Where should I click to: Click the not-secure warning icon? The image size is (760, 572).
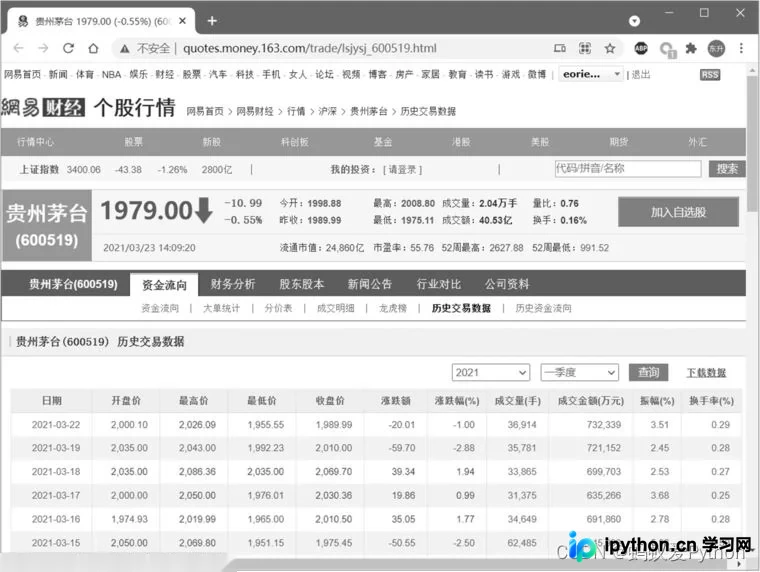[x=125, y=48]
